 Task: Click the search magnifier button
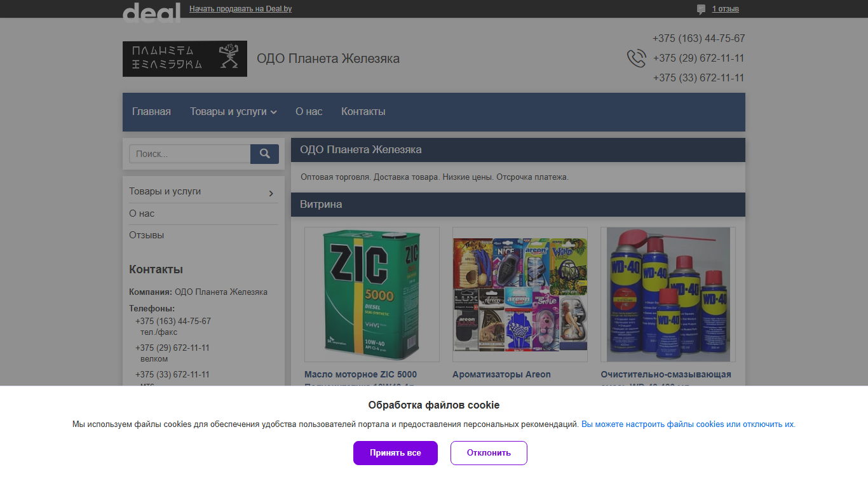264,154
